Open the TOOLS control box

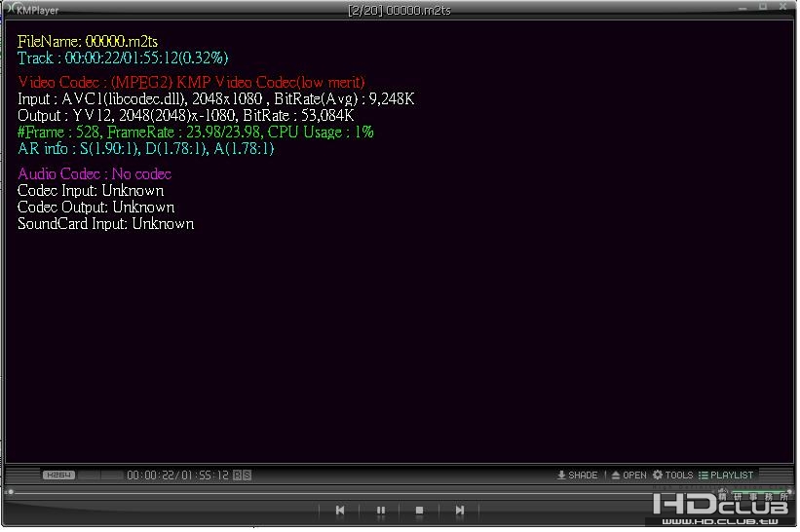pos(674,476)
